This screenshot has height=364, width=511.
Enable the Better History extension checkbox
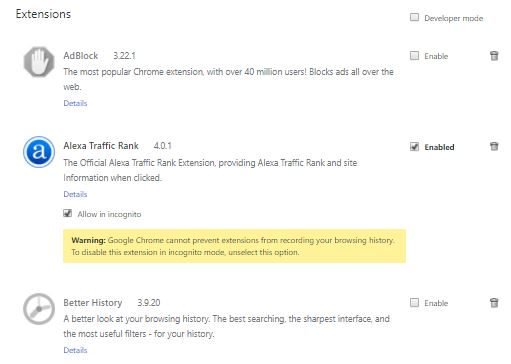414,303
